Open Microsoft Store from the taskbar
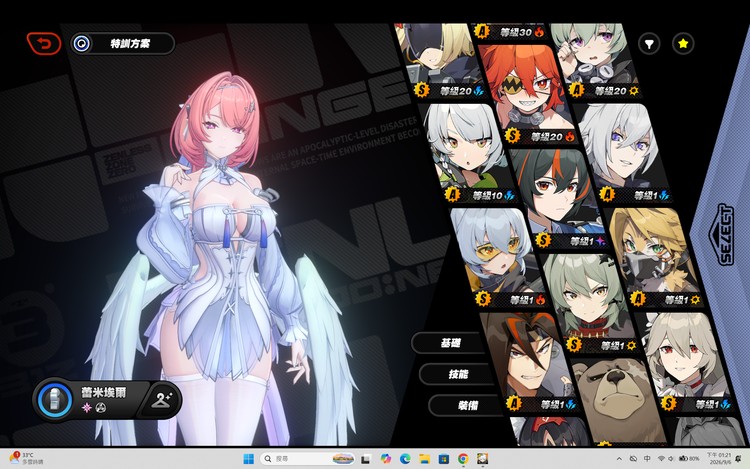Viewport: 750px width, 469px height. pyautogui.click(x=443, y=459)
